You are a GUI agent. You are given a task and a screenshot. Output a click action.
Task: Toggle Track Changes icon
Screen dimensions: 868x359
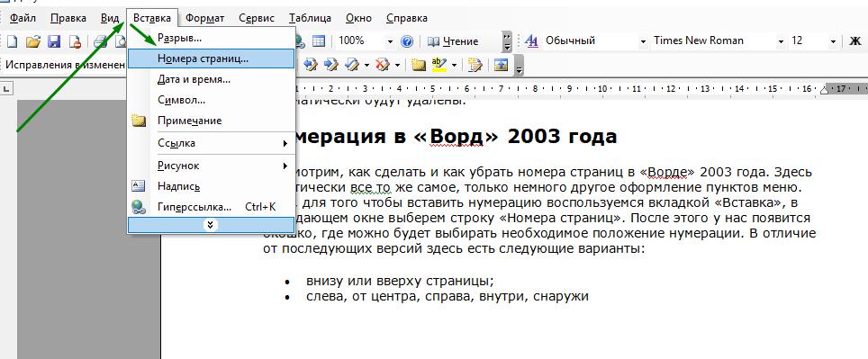tap(475, 66)
